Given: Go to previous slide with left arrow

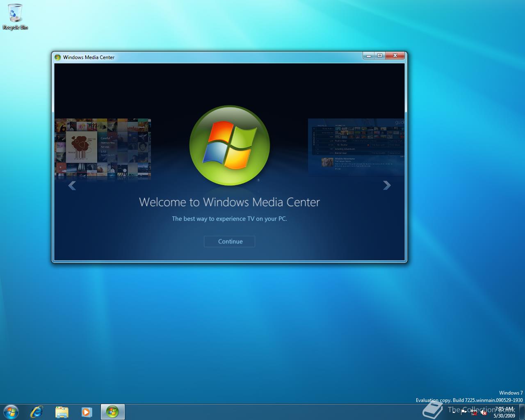Looking at the screenshot, I should pos(72,186).
